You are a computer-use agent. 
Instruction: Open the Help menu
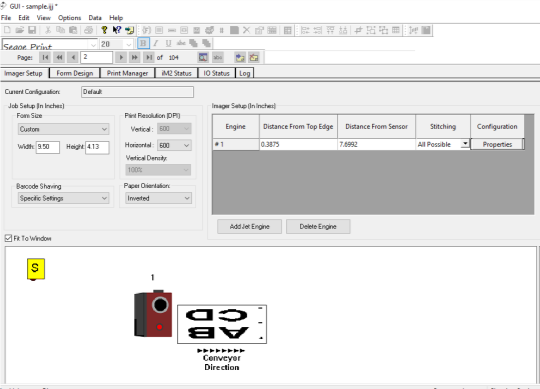point(116,18)
